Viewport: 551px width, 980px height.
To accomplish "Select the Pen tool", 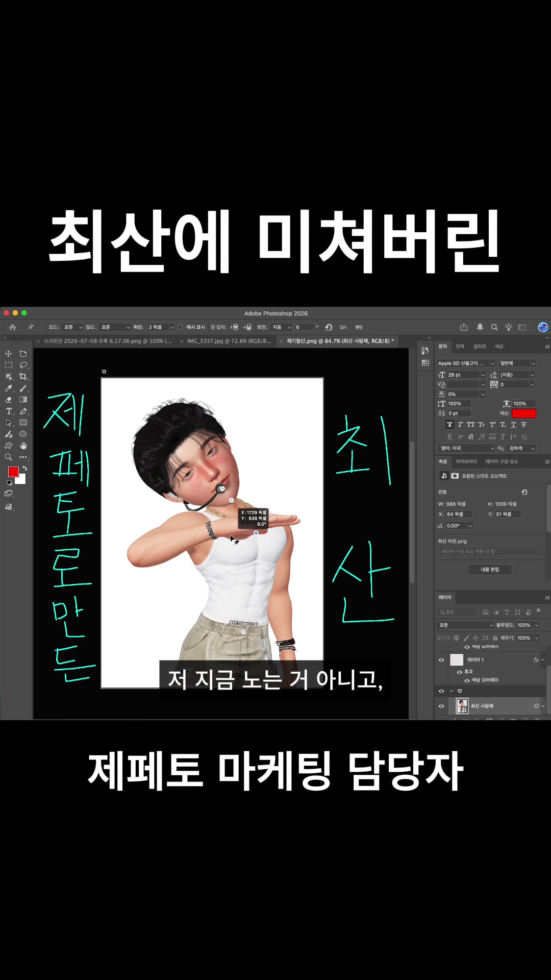I will click(23, 411).
